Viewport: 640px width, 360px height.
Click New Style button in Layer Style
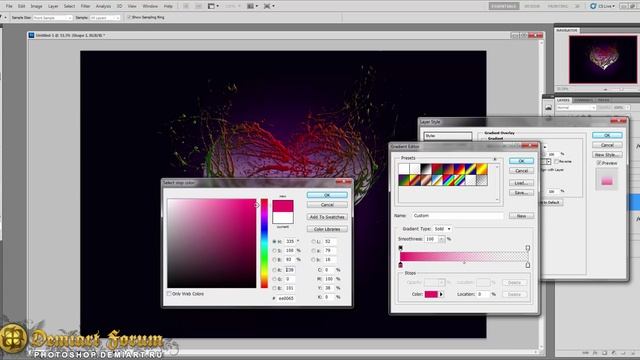point(607,155)
